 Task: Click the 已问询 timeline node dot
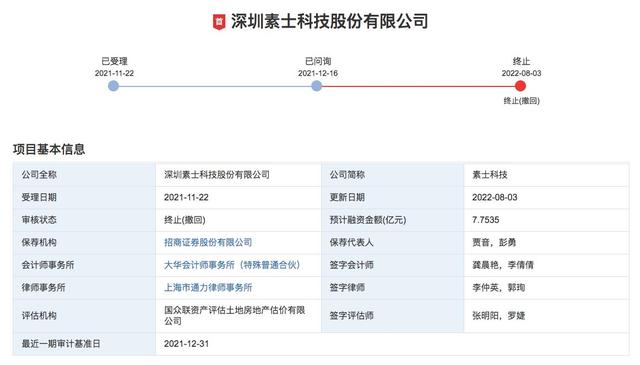(316, 86)
